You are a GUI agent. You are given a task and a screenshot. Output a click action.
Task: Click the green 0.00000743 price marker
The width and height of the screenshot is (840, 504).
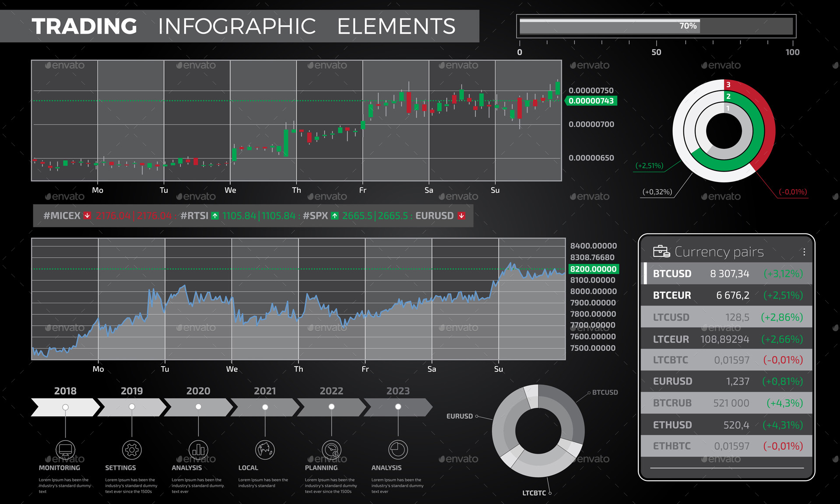coord(591,101)
